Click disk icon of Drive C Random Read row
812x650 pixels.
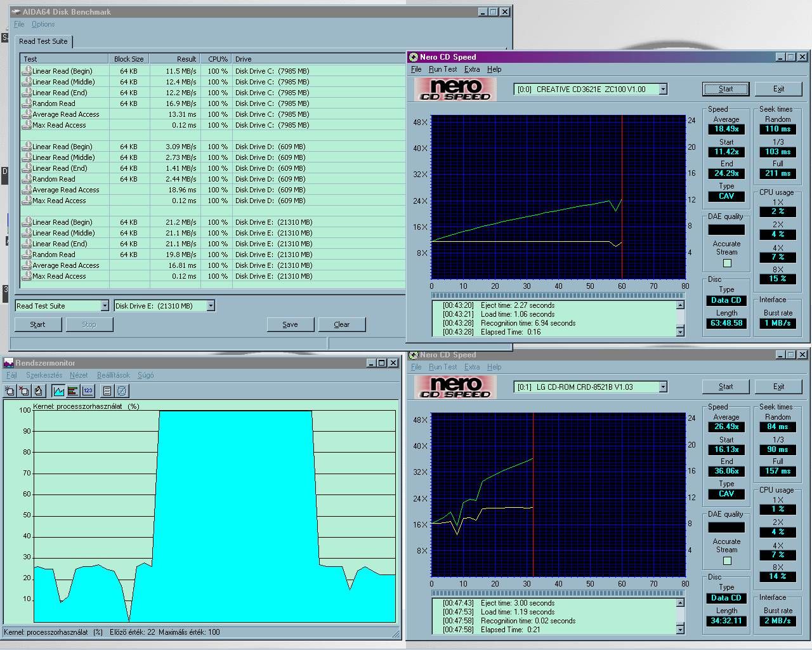(27, 103)
